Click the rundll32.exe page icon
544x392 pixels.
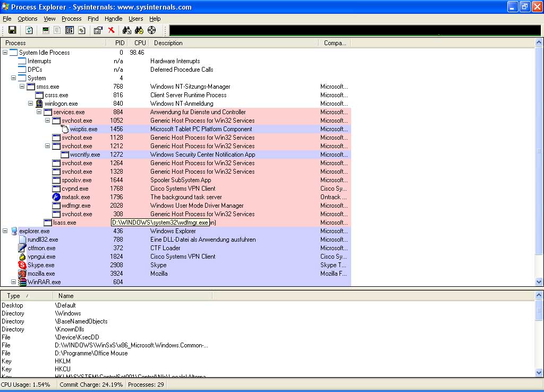[22, 240]
